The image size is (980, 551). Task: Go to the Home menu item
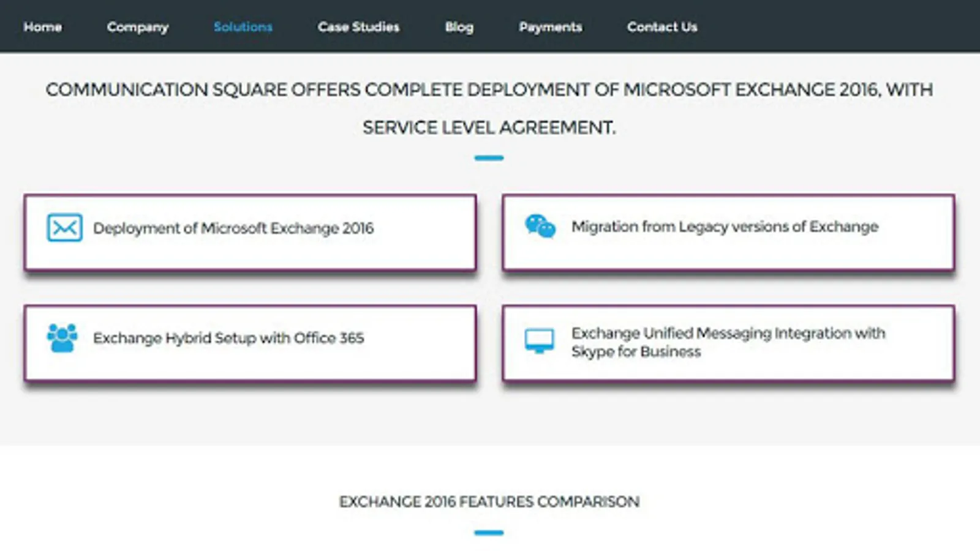tap(43, 27)
